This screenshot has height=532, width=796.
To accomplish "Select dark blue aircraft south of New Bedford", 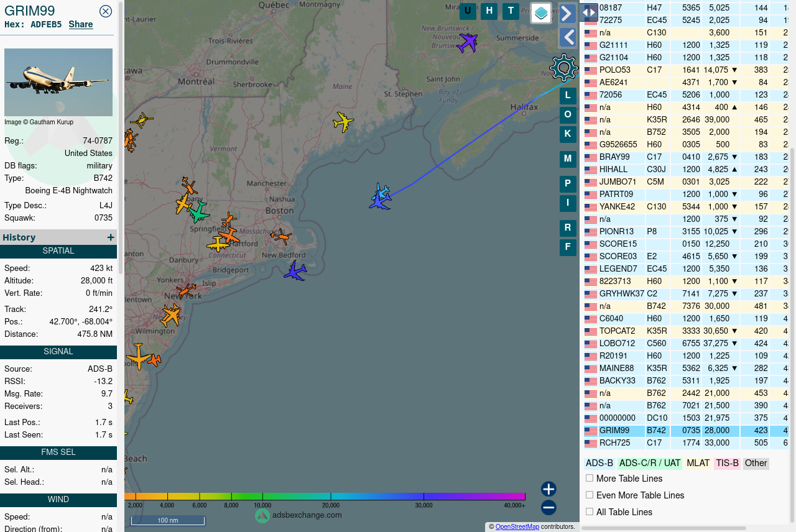I will tap(295, 271).
